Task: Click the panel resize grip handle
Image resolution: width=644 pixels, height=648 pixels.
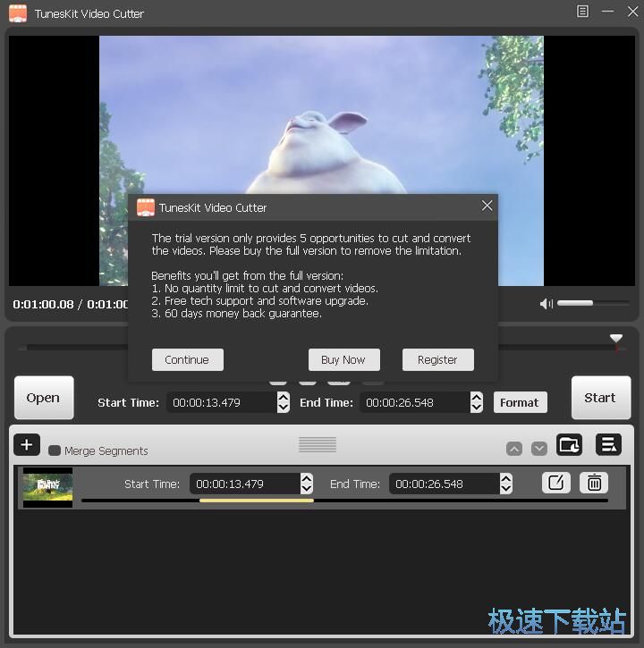Action: [318, 445]
